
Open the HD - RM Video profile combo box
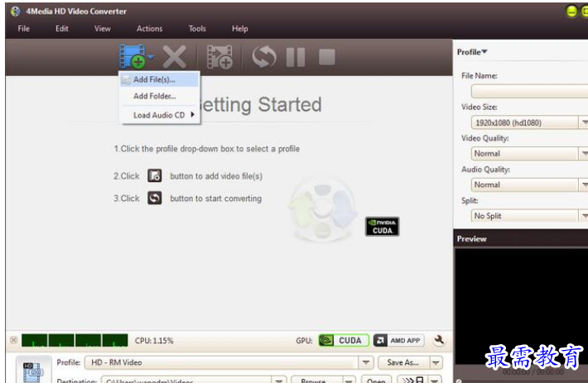(x=229, y=362)
